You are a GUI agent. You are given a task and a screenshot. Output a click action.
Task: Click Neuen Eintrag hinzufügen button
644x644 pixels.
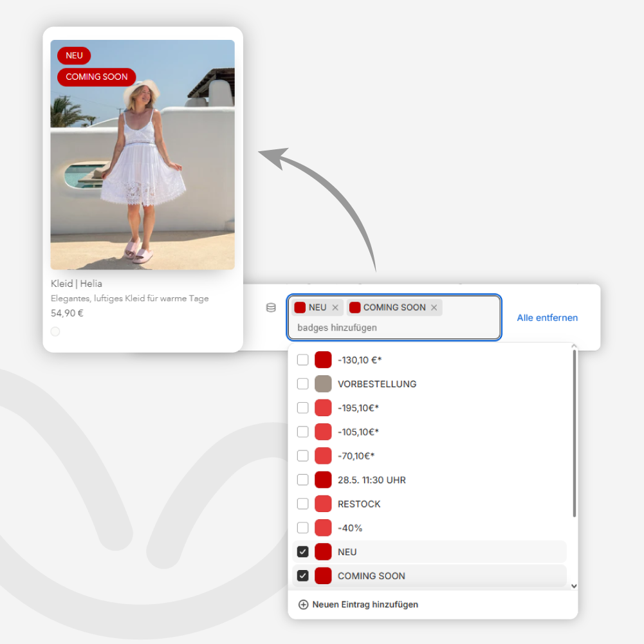tap(358, 605)
